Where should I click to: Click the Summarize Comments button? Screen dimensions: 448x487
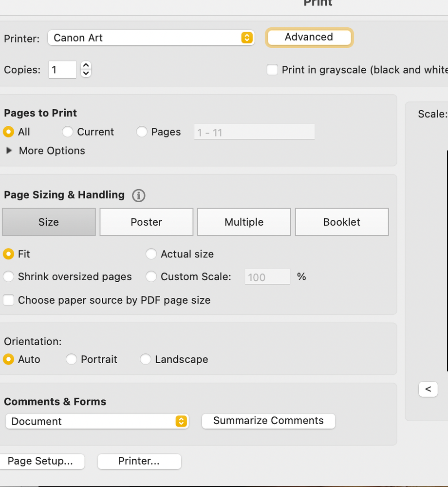(268, 421)
